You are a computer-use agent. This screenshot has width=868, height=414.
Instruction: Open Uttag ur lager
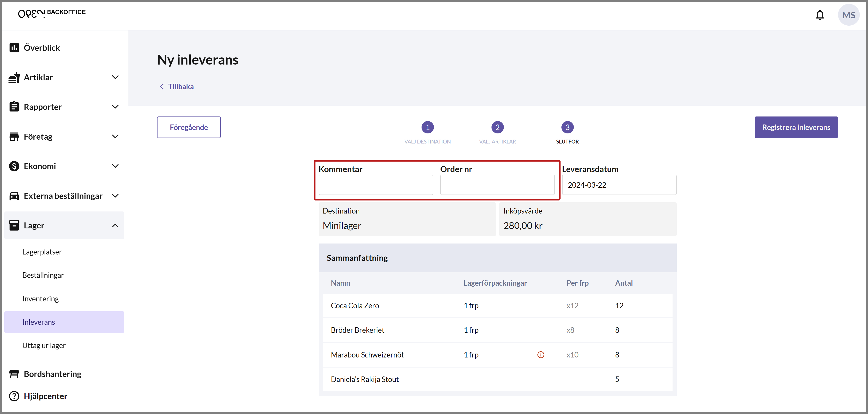pos(44,345)
